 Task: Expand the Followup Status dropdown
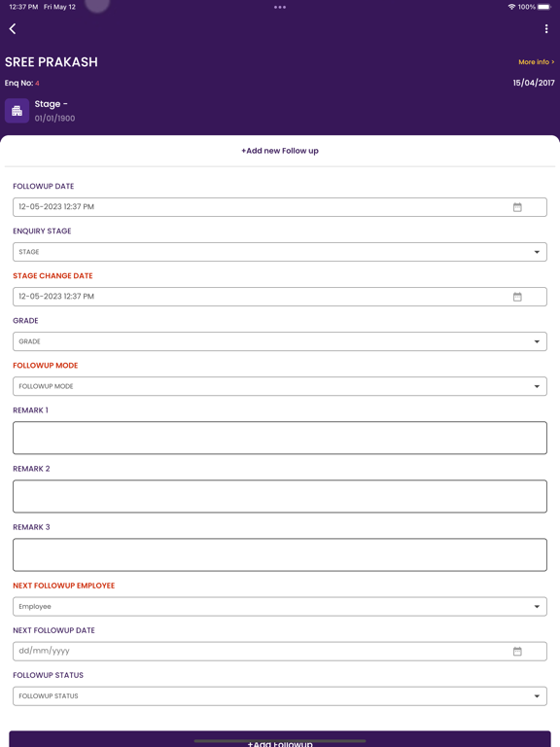tap(280, 696)
